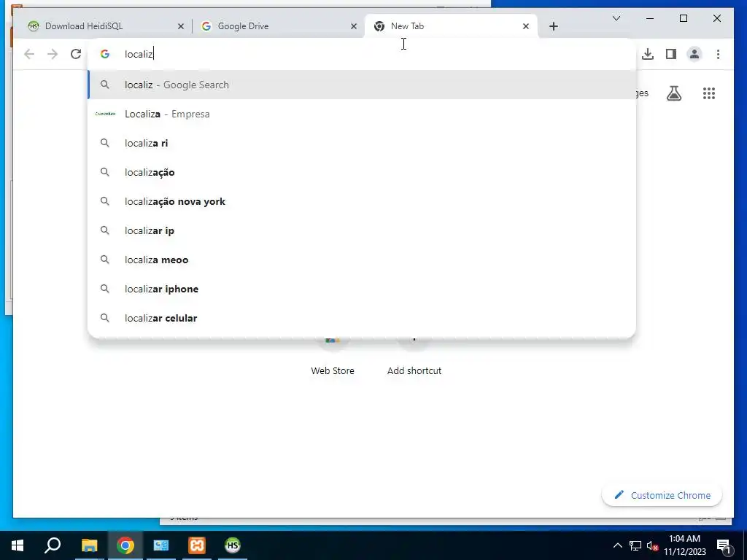Image resolution: width=747 pixels, height=560 pixels.
Task: Select the 'localização' suggestion
Action: 362,172
